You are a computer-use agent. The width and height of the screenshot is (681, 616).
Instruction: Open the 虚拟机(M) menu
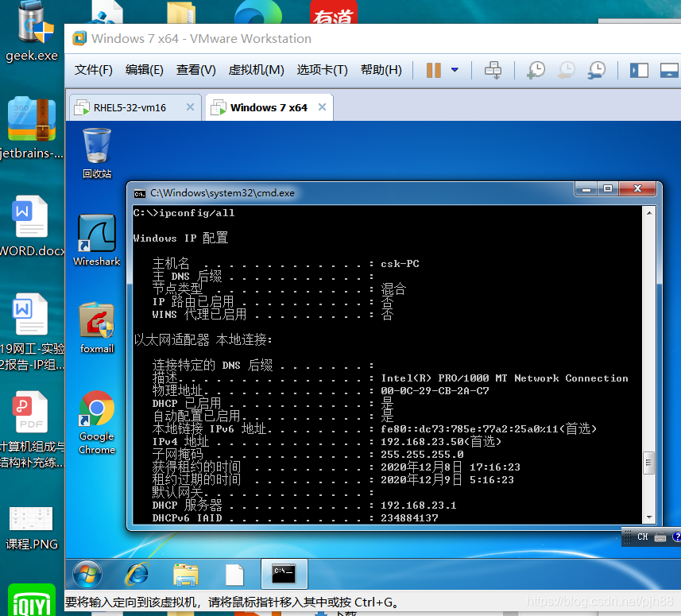256,70
